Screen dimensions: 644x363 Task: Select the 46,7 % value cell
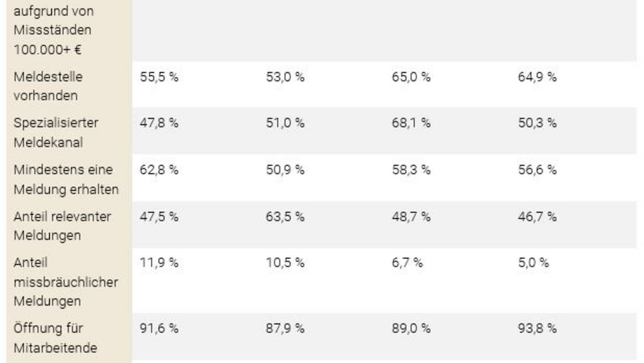[537, 217]
